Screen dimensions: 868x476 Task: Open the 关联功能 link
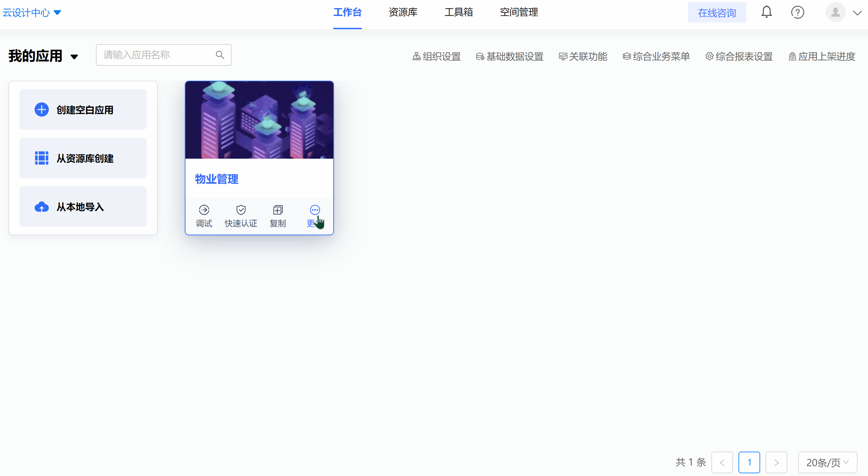pyautogui.click(x=583, y=56)
